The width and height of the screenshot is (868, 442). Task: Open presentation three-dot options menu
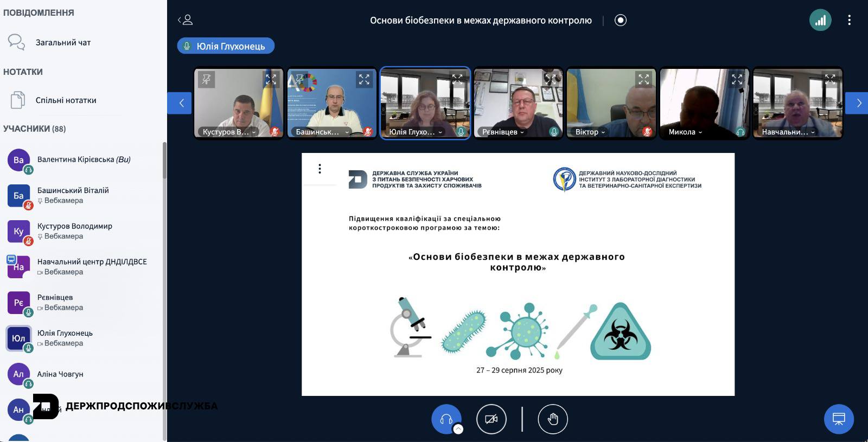point(320,169)
